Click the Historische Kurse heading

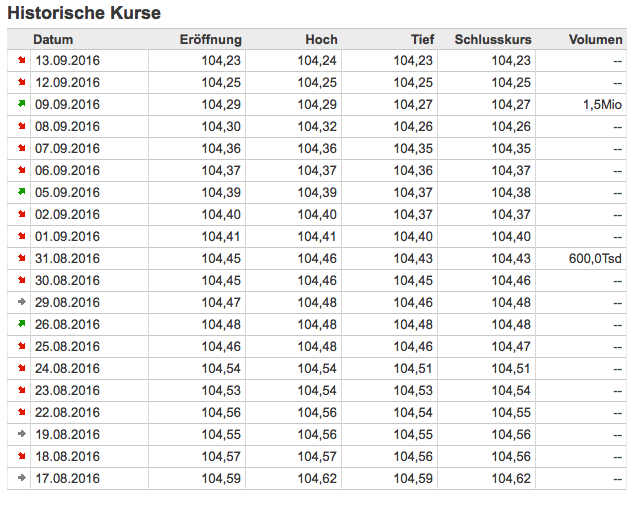pyautogui.click(x=84, y=13)
